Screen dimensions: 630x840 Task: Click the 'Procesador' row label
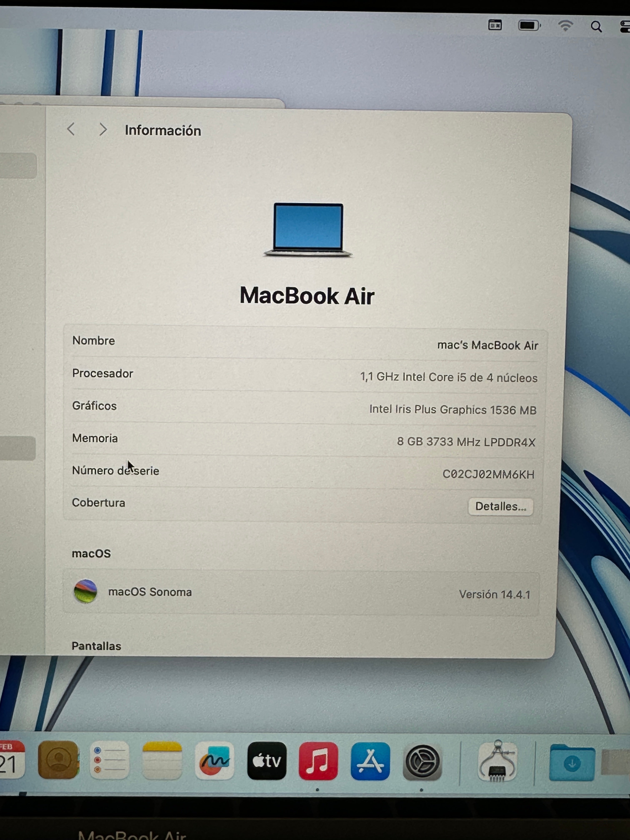102,373
